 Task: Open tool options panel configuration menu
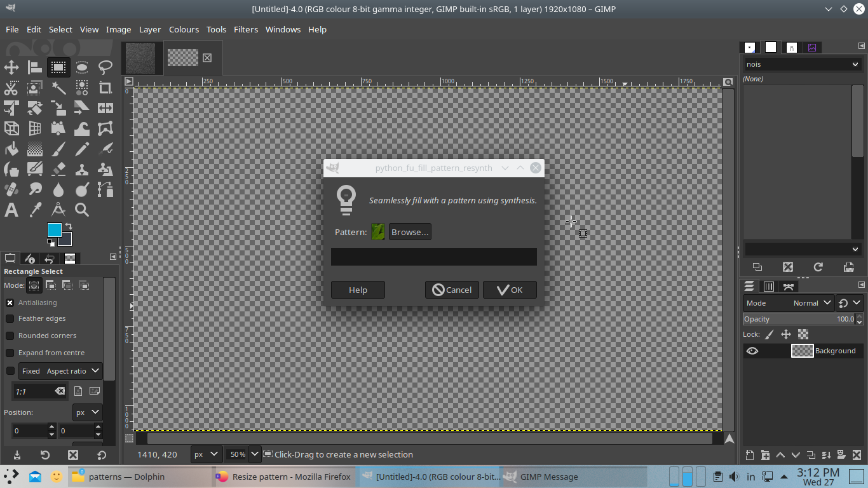[x=113, y=257]
